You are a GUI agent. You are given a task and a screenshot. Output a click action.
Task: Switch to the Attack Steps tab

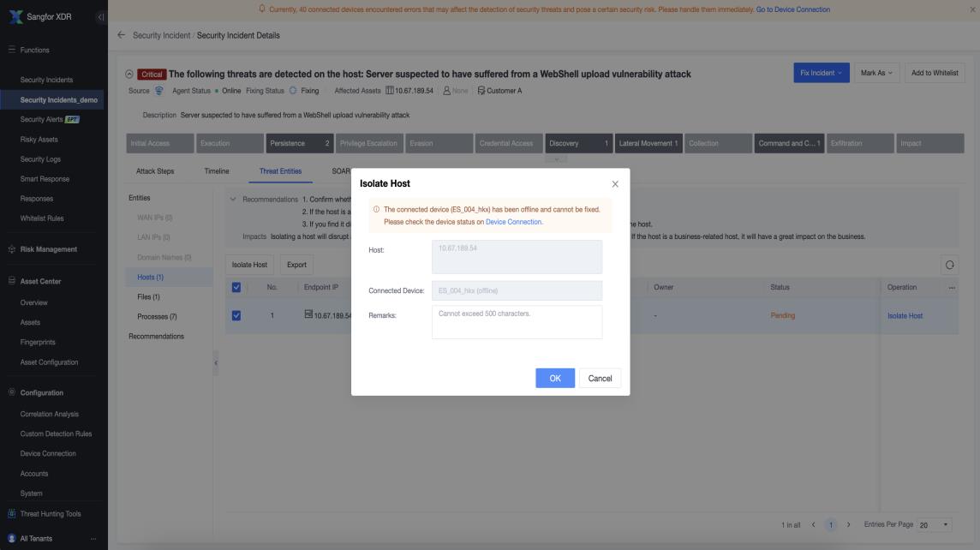155,171
